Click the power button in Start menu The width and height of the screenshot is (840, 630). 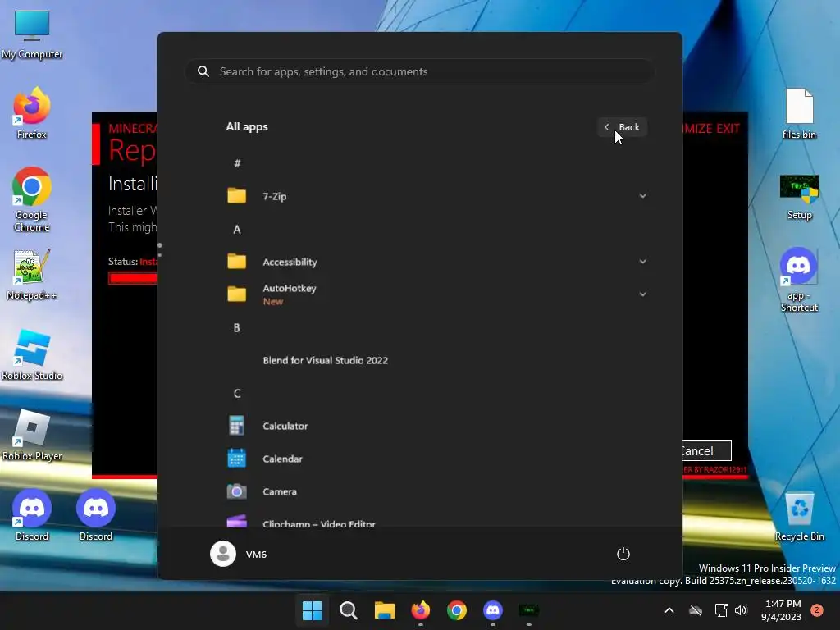click(x=623, y=554)
